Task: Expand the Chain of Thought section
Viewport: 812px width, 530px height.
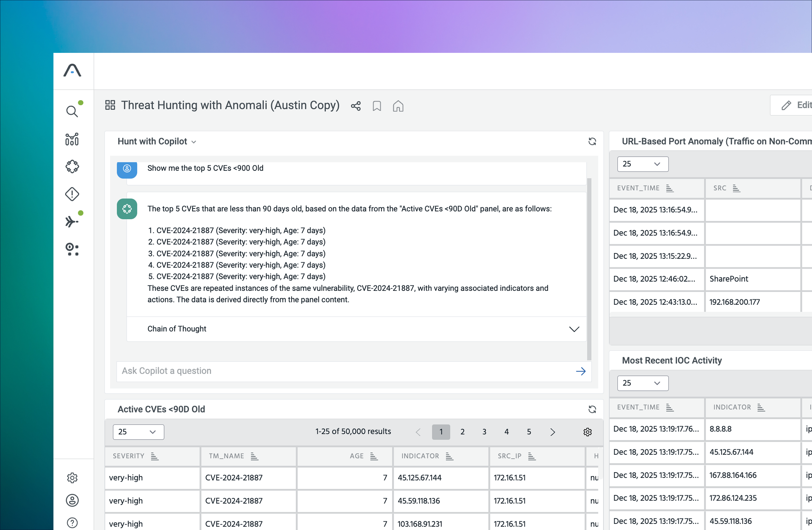Action: tap(574, 329)
